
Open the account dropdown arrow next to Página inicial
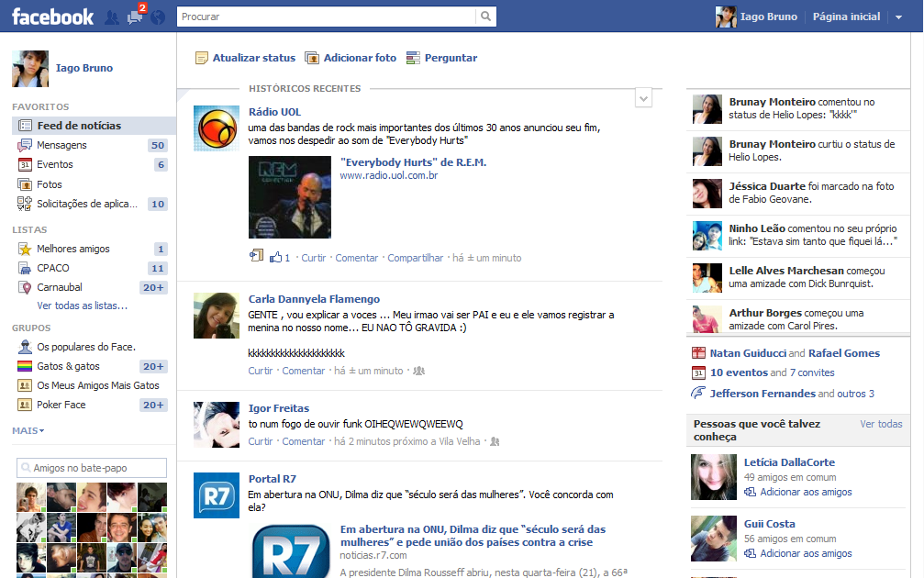[897, 16]
